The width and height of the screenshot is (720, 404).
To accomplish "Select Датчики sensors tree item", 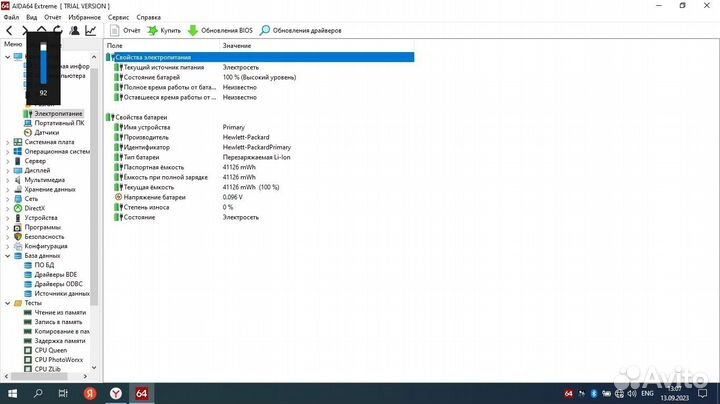I will pyautogui.click(x=46, y=132).
